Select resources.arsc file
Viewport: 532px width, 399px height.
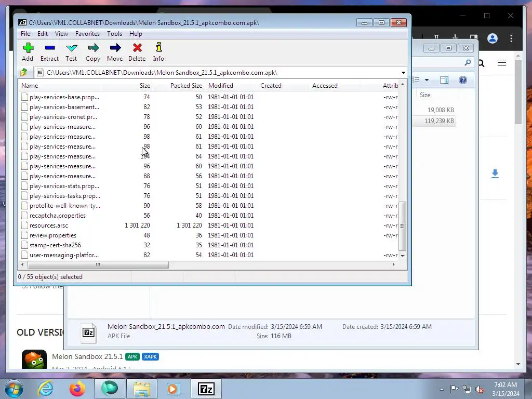48,225
